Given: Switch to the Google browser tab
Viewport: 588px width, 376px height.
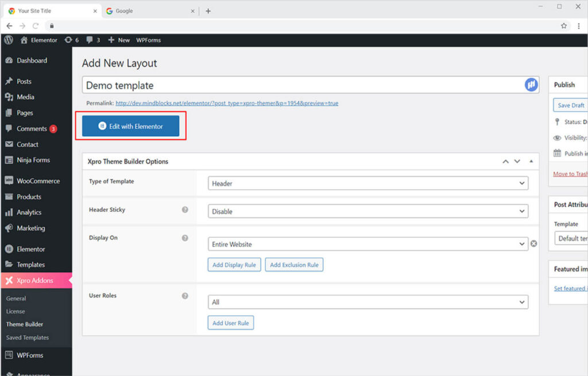Looking at the screenshot, I should 124,11.
